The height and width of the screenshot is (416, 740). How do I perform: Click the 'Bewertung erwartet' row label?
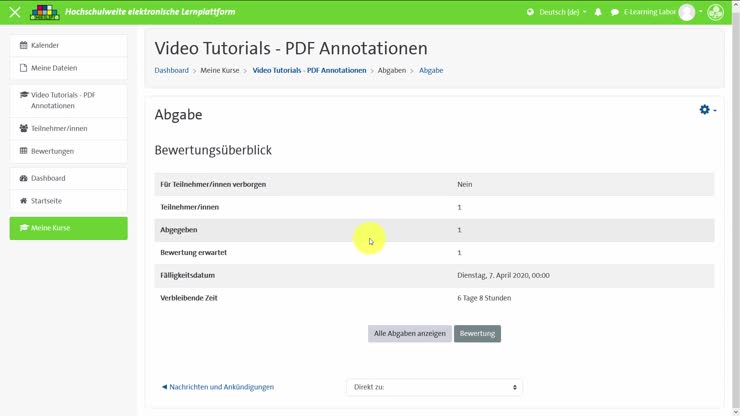193,253
